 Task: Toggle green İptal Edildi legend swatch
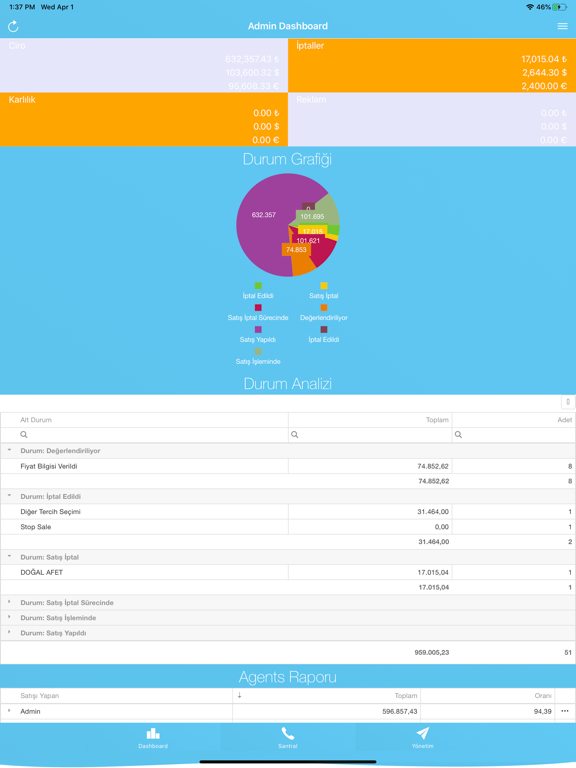[258, 286]
